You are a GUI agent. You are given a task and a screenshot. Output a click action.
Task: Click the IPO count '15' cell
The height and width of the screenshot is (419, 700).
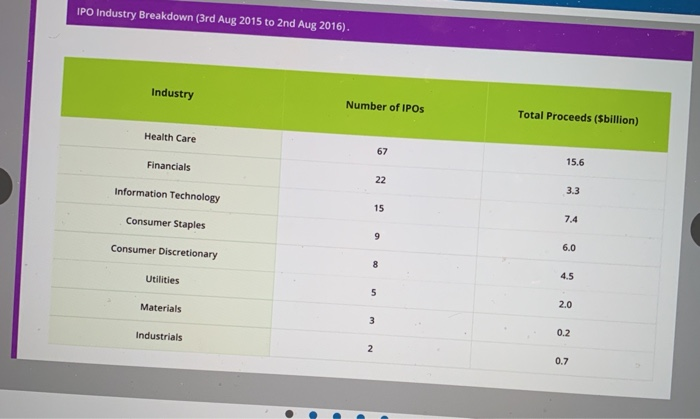point(379,208)
